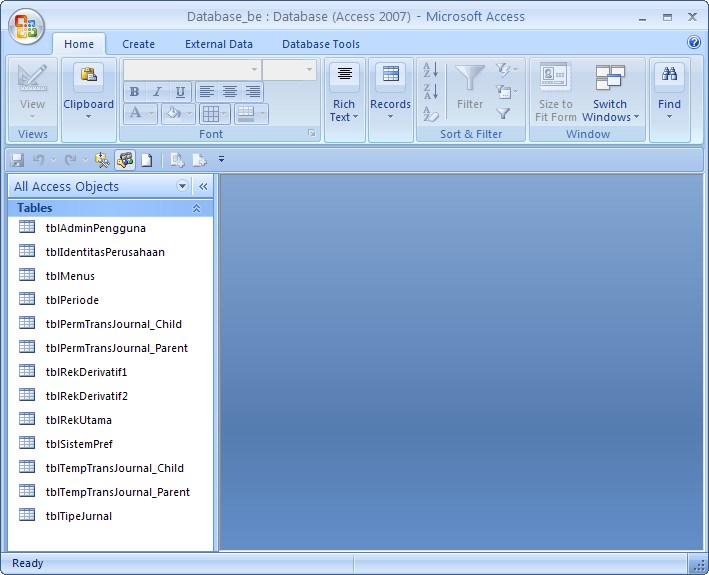Click the large Filter funnel icon
Viewport: 709px width, 575px height.
(x=470, y=77)
